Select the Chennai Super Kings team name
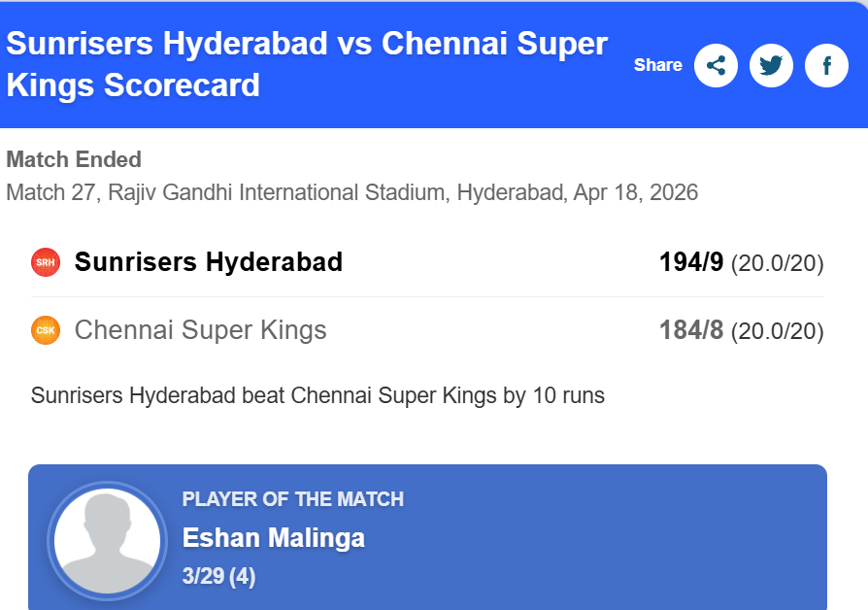Screen dimensions: 868x610 click(201, 330)
